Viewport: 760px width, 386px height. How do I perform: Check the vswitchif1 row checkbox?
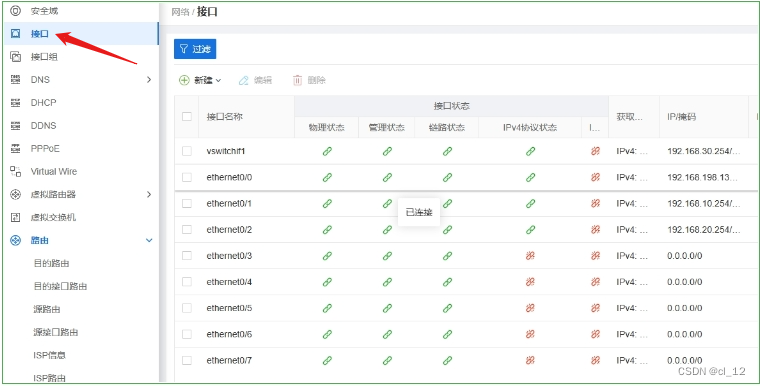pos(187,151)
